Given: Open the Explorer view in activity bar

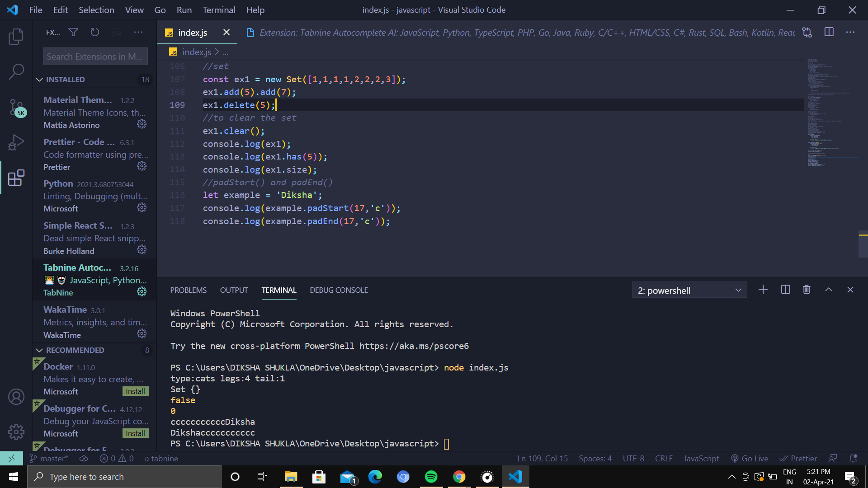Looking at the screenshot, I should coord(16,37).
